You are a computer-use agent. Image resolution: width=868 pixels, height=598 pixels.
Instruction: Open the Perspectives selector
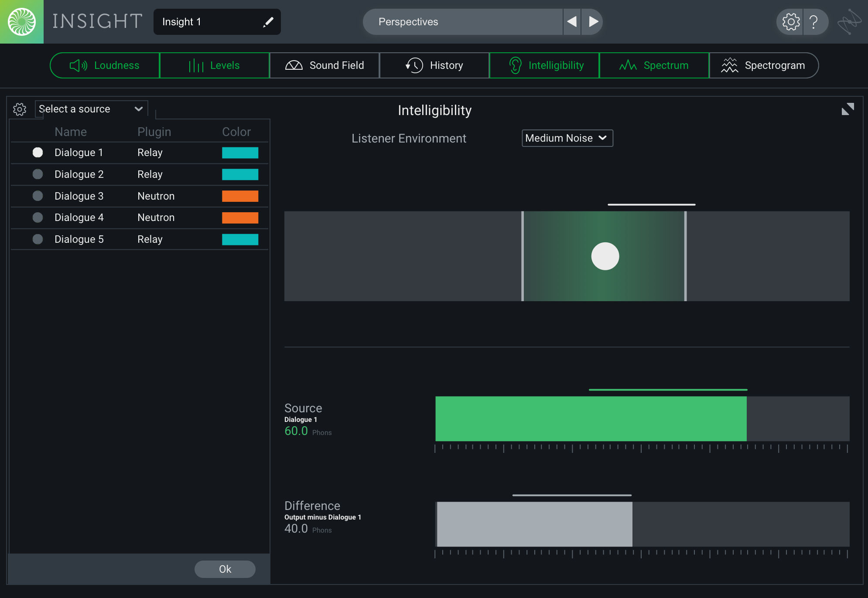[463, 22]
